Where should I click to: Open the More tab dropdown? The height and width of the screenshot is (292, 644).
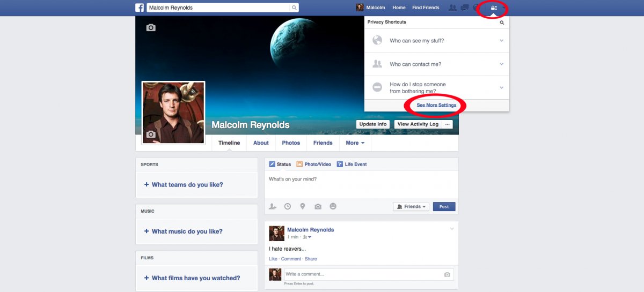coord(355,143)
